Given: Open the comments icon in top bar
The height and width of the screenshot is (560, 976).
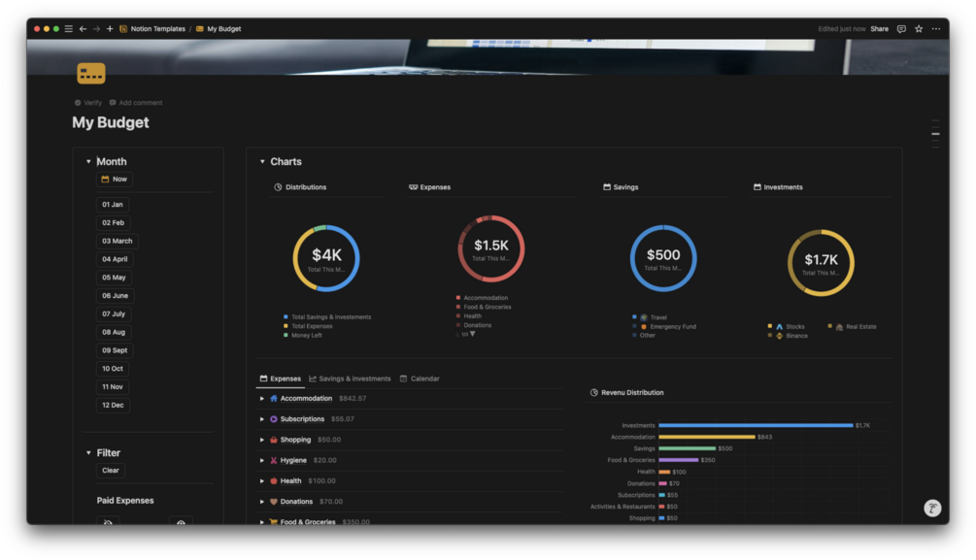Looking at the screenshot, I should click(x=901, y=28).
